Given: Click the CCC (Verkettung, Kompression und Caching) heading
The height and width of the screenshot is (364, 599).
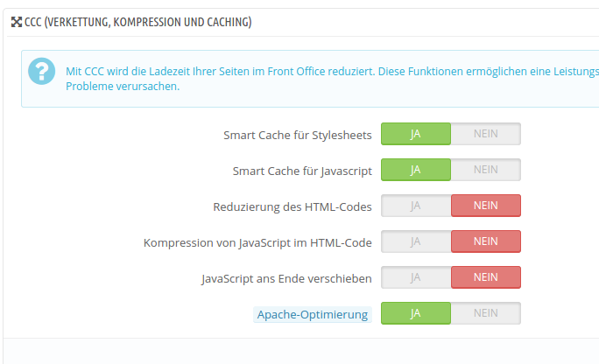Looking at the screenshot, I should point(138,22).
